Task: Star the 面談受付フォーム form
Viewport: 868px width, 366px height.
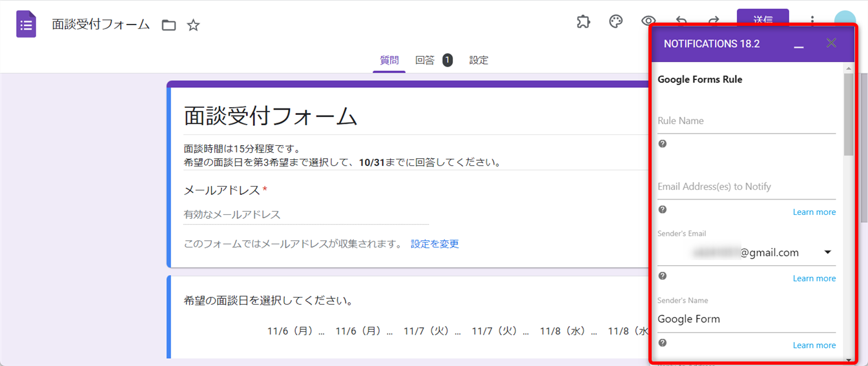Action: [x=193, y=25]
